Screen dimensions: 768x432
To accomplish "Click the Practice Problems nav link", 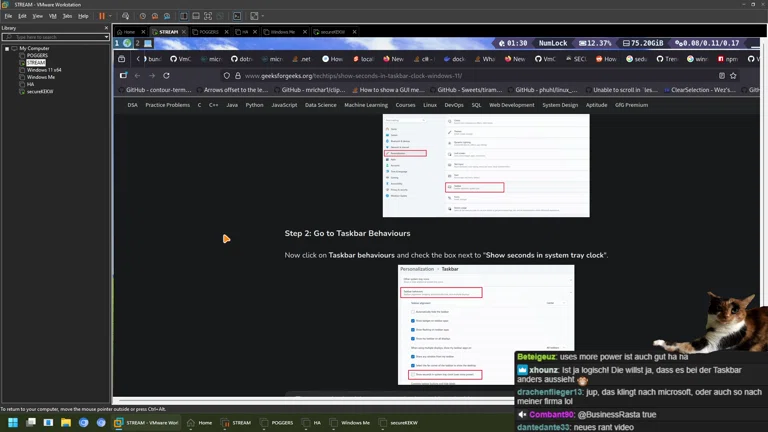I will pyautogui.click(x=168, y=105).
